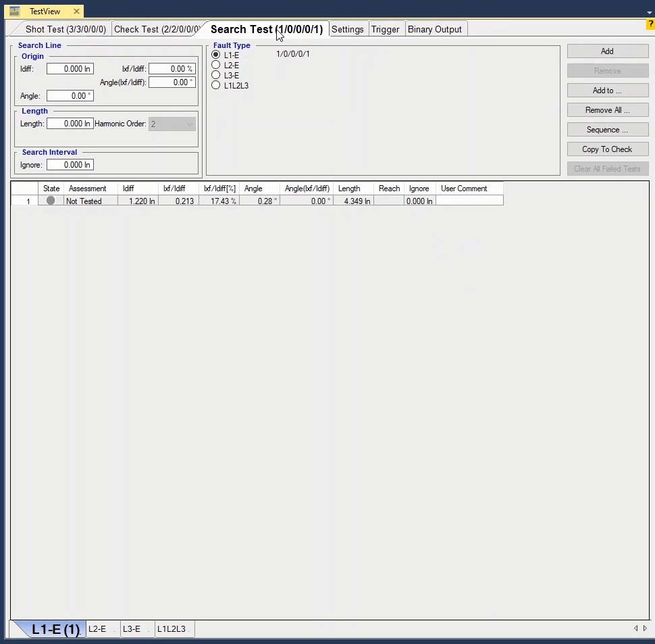Expand the Harmonic Order dropdown
655x644 pixels.
(189, 124)
